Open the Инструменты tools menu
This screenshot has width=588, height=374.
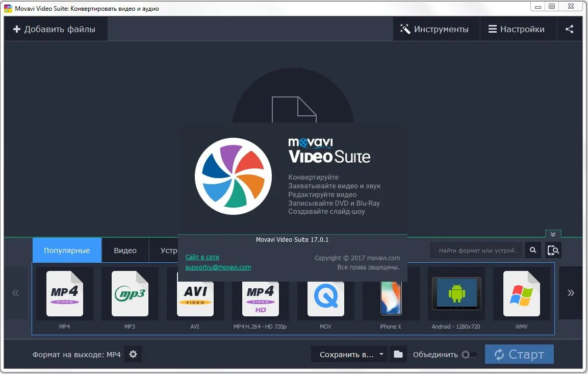436,29
